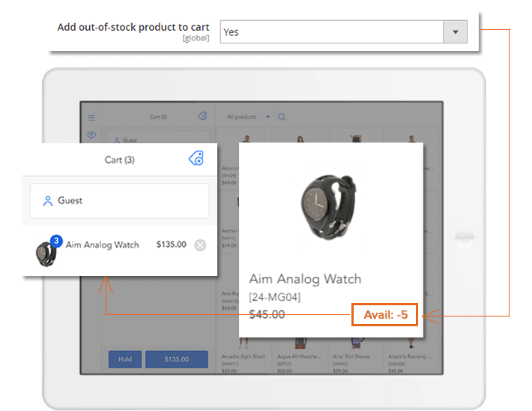This screenshot has width=532, height=411.
Task: Open the Add out-of-stock product dropdown
Action: click(x=343, y=32)
